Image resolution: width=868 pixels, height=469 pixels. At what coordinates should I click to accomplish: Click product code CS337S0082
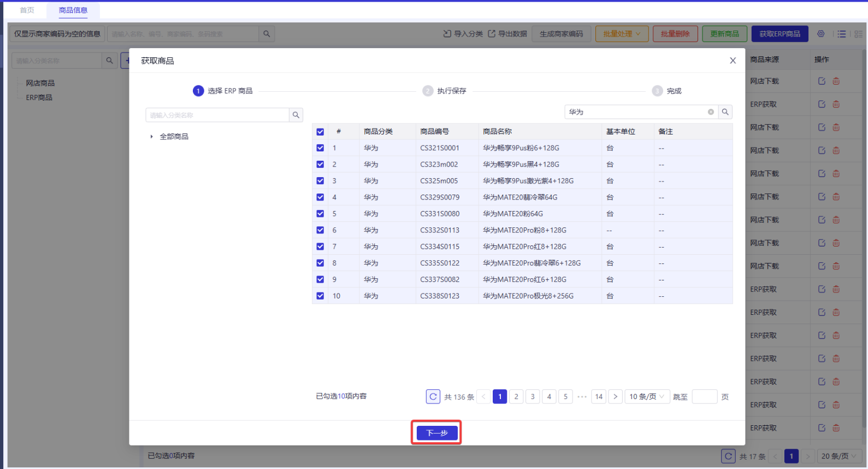click(x=440, y=279)
